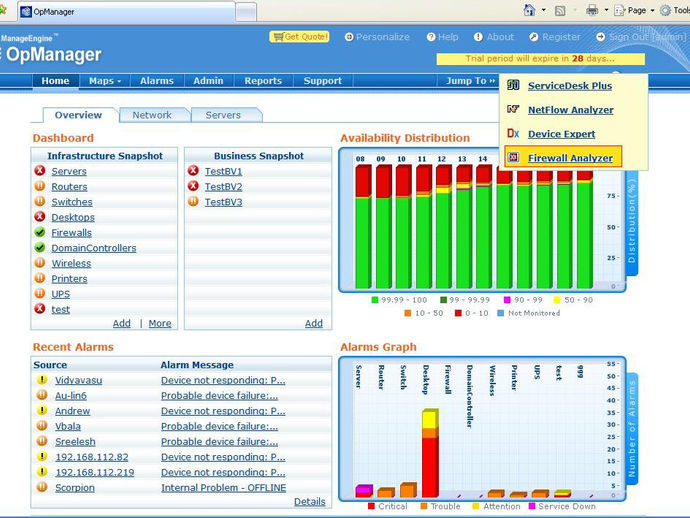Click the Get Quote button

300,37
